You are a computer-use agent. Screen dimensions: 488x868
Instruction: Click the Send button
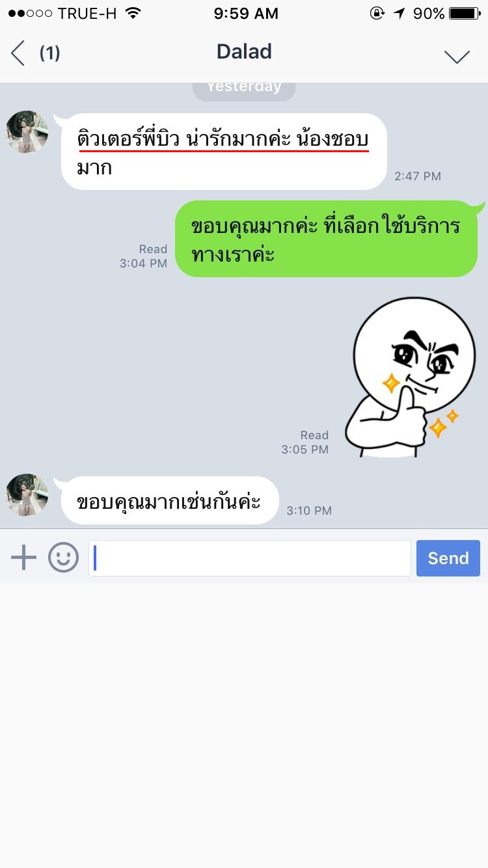pos(448,558)
